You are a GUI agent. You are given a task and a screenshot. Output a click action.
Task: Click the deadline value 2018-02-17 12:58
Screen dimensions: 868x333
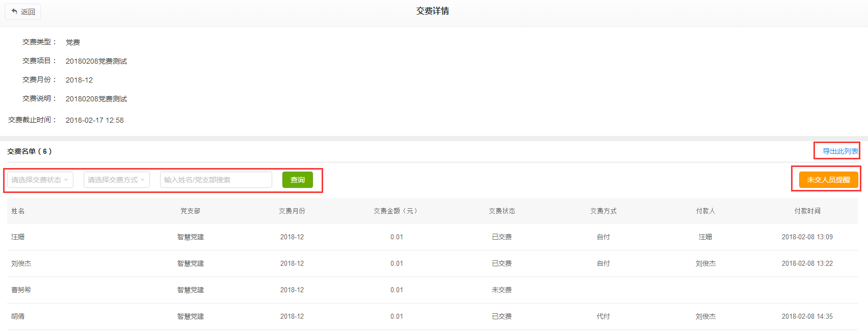95,120
